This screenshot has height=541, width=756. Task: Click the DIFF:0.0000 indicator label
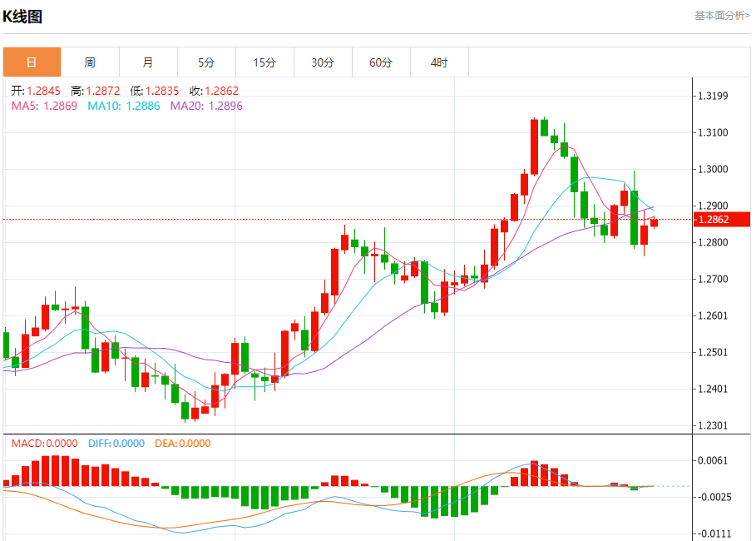[x=116, y=444]
